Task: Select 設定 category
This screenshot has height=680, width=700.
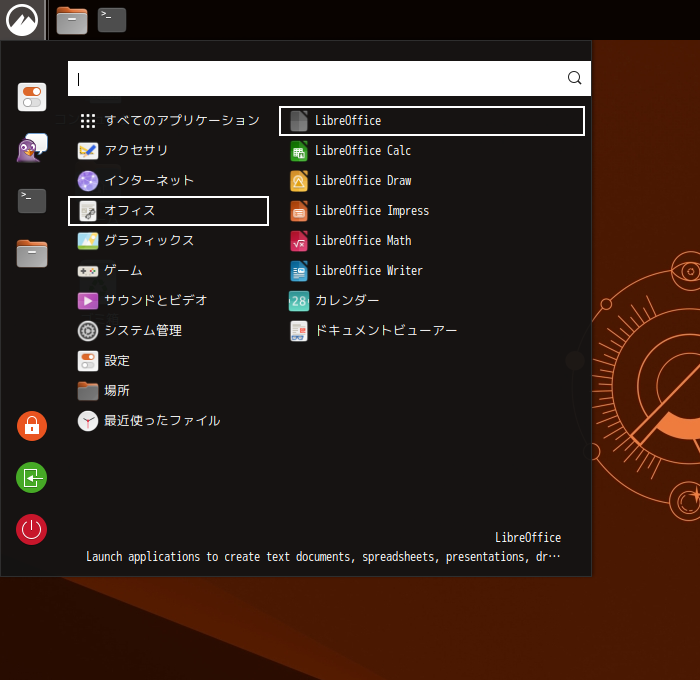Action: pos(168,361)
